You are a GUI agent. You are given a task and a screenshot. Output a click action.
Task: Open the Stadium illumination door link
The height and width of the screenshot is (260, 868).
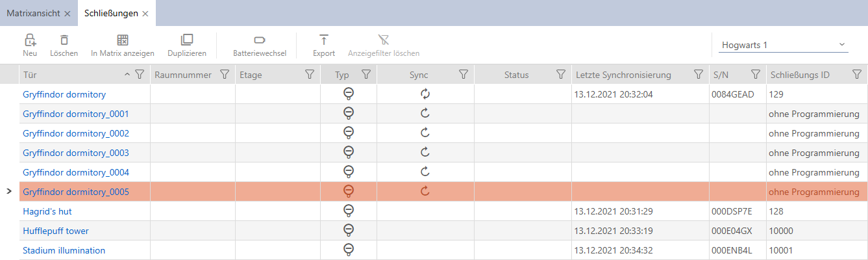pos(64,250)
